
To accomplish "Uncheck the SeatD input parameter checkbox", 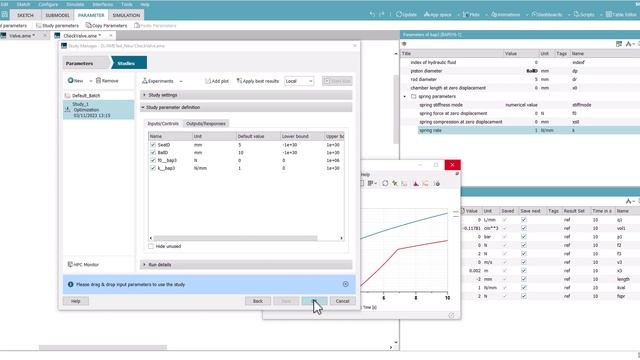I will pos(153,145).
